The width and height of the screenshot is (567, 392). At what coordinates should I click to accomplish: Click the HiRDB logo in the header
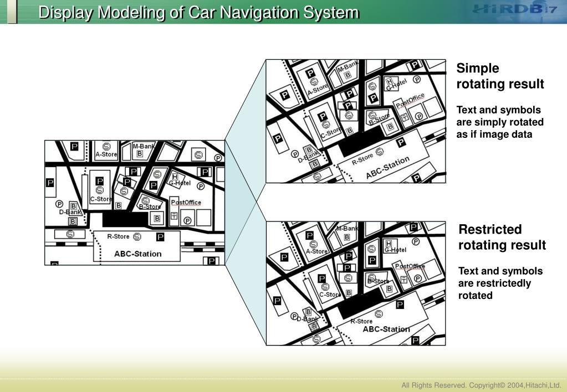tap(514, 9)
